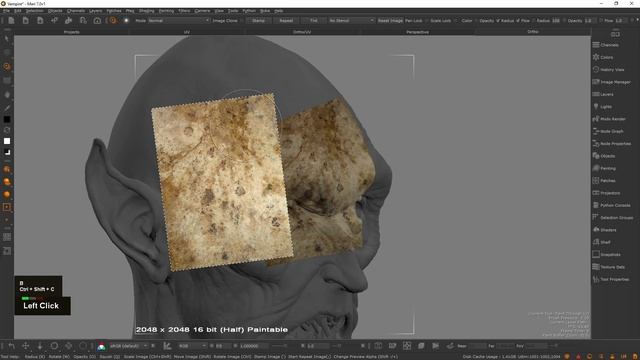Click the Open file toolbar icon

(25, 20)
